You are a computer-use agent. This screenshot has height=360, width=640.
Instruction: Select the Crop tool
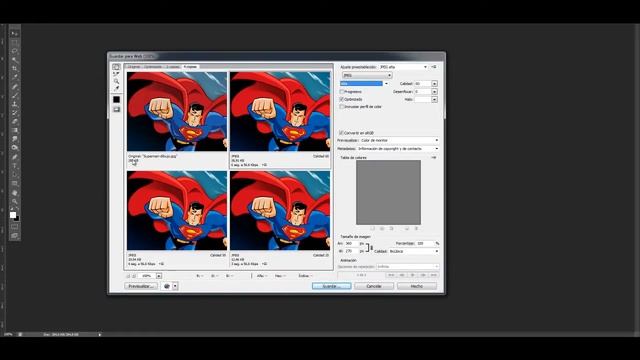click(x=14, y=69)
